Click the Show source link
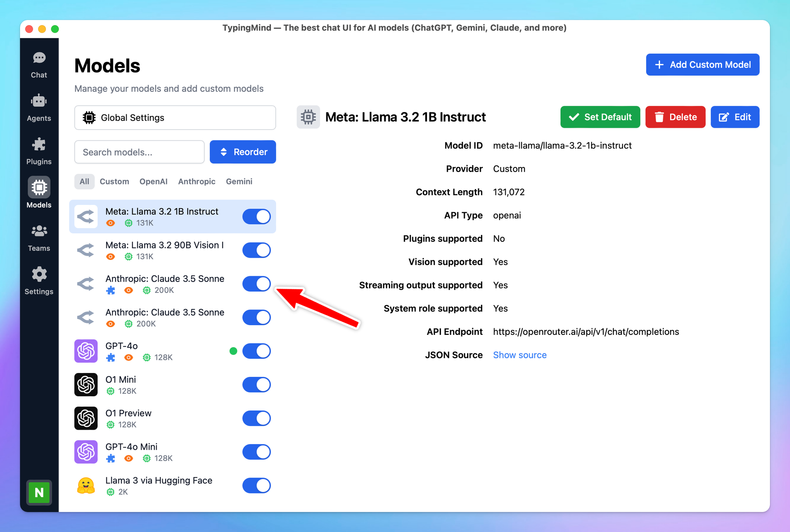 tap(520, 355)
